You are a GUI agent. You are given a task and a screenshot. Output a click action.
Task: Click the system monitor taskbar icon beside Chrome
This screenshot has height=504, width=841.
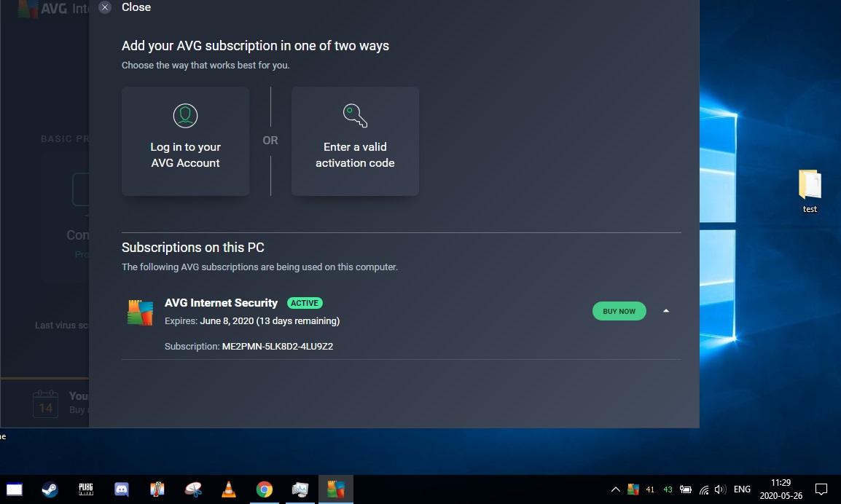pyautogui.click(x=300, y=489)
